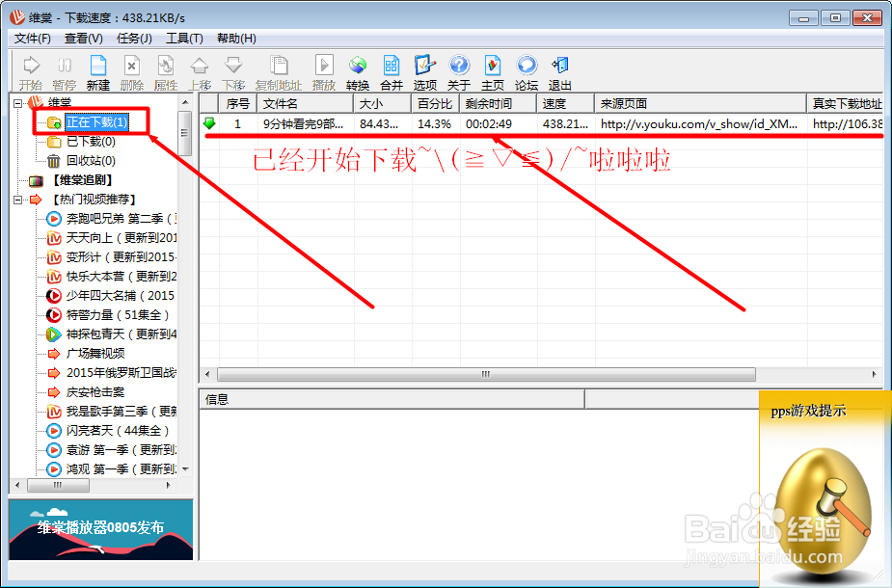Image resolution: width=892 pixels, height=588 pixels.
Task: Click the 关于 (About) icon
Action: (458, 73)
